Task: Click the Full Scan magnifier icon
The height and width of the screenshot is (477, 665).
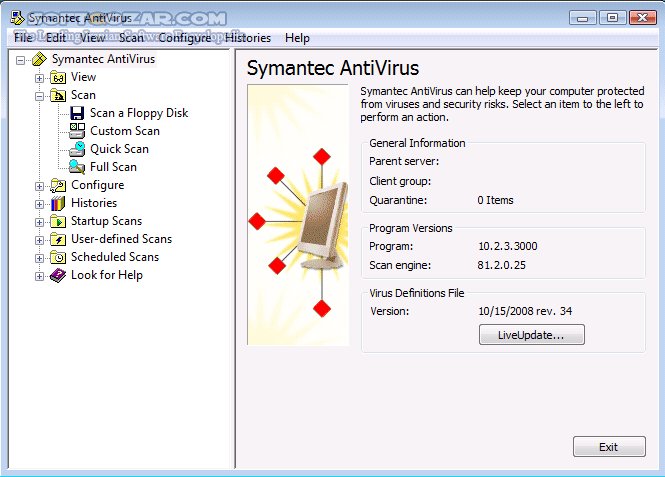Action: click(77, 167)
